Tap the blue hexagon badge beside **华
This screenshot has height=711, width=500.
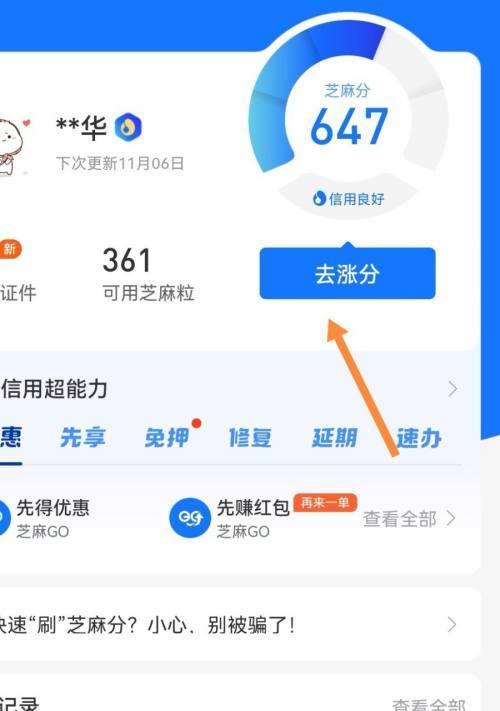(x=128, y=127)
